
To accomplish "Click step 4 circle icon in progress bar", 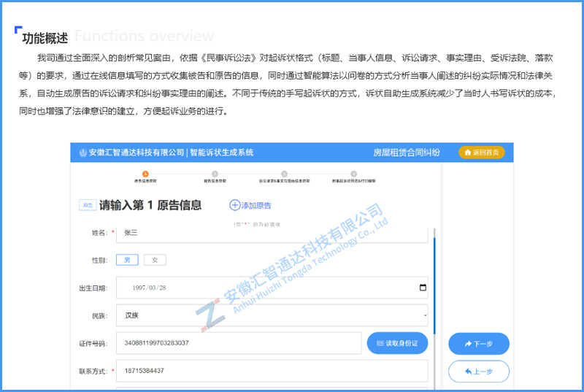I will tap(353, 173).
